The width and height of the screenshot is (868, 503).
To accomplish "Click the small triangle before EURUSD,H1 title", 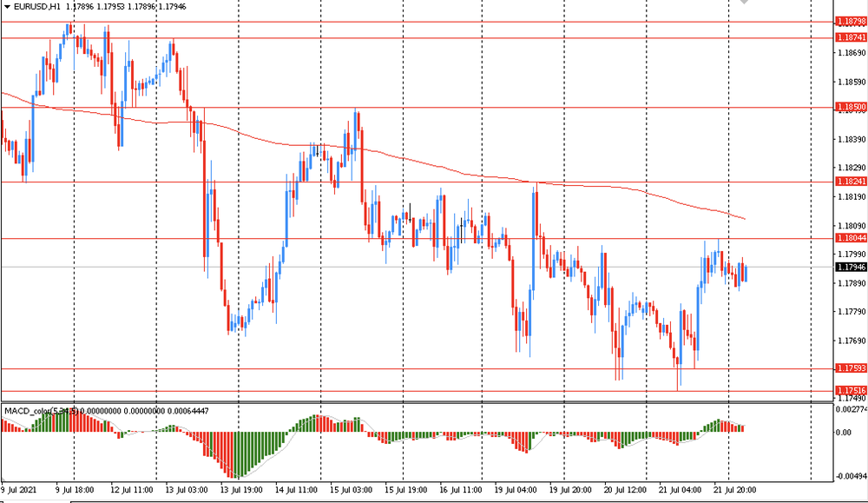I will tap(7, 7).
